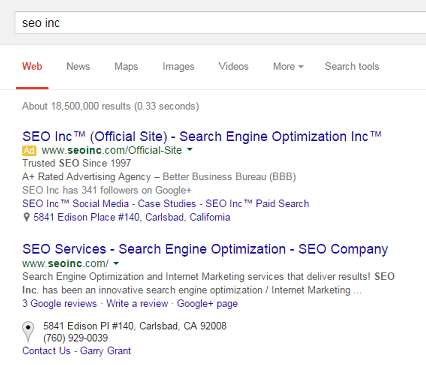
Task: Open 5841 Edison Place #140 address link
Action: tap(132, 217)
